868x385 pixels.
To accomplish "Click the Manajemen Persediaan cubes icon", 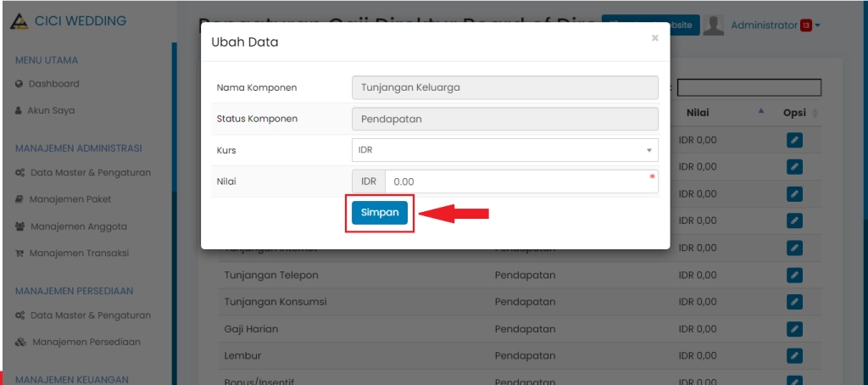I will [x=20, y=342].
